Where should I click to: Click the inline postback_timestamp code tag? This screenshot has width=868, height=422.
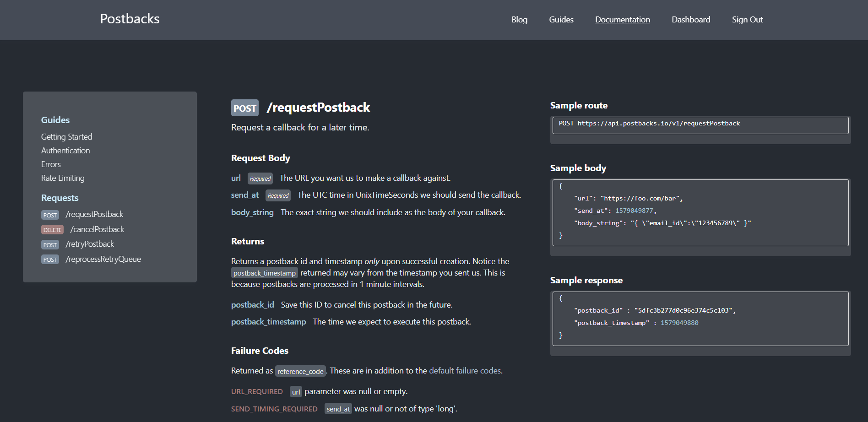[x=265, y=273]
